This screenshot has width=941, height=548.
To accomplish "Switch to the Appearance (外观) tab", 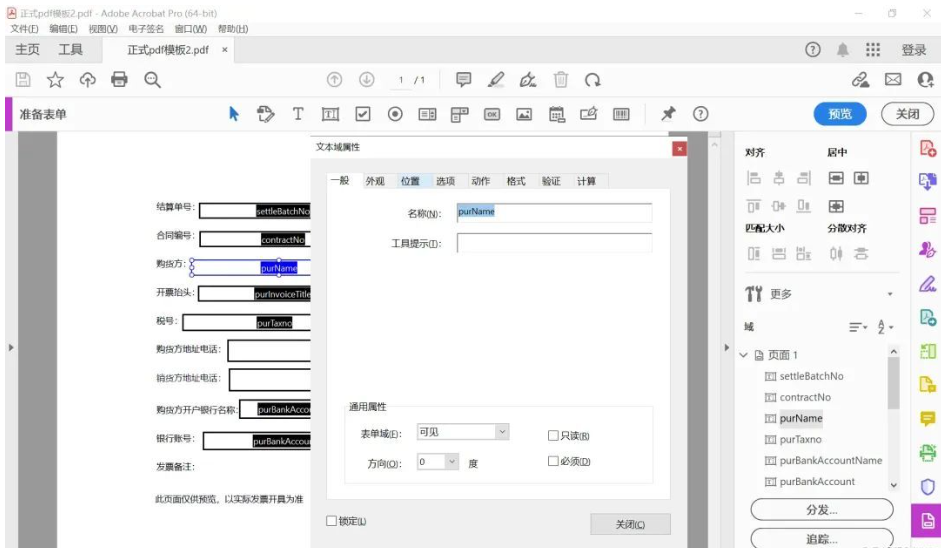I will 375,181.
